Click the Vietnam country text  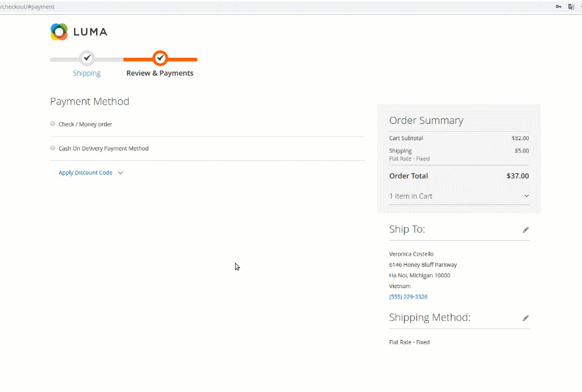[399, 286]
